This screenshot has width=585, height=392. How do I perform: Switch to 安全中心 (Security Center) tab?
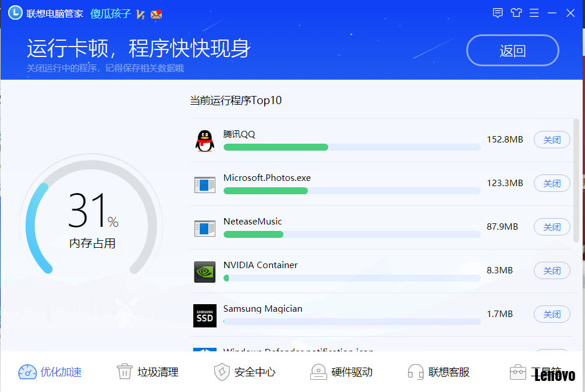click(x=244, y=372)
